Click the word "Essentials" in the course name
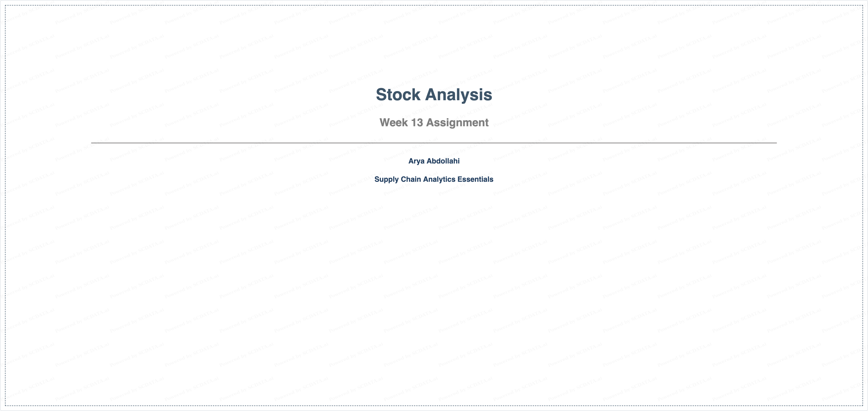The height and width of the screenshot is (411, 868). tap(476, 179)
